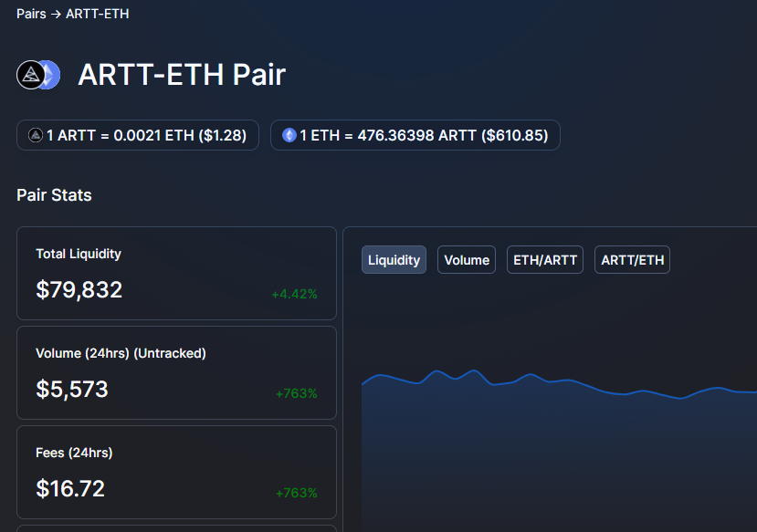Click the +763% change beside $5,573
Viewport: 757px width, 532px height.
tap(297, 393)
